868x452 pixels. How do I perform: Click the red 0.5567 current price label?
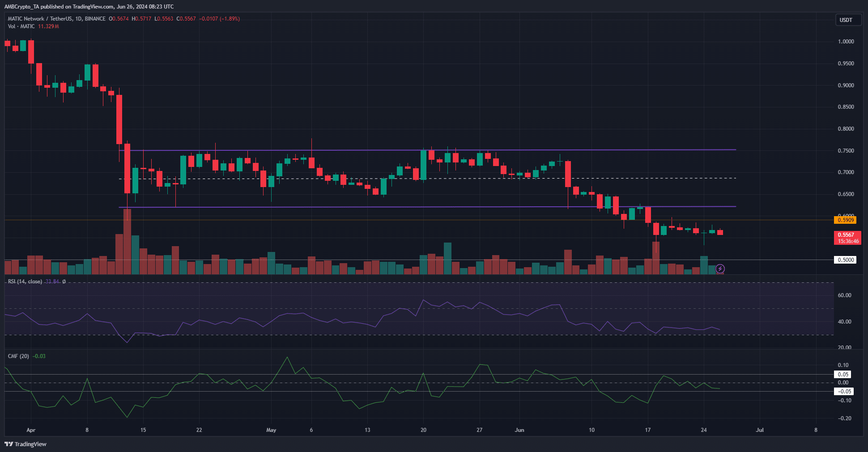(847, 238)
